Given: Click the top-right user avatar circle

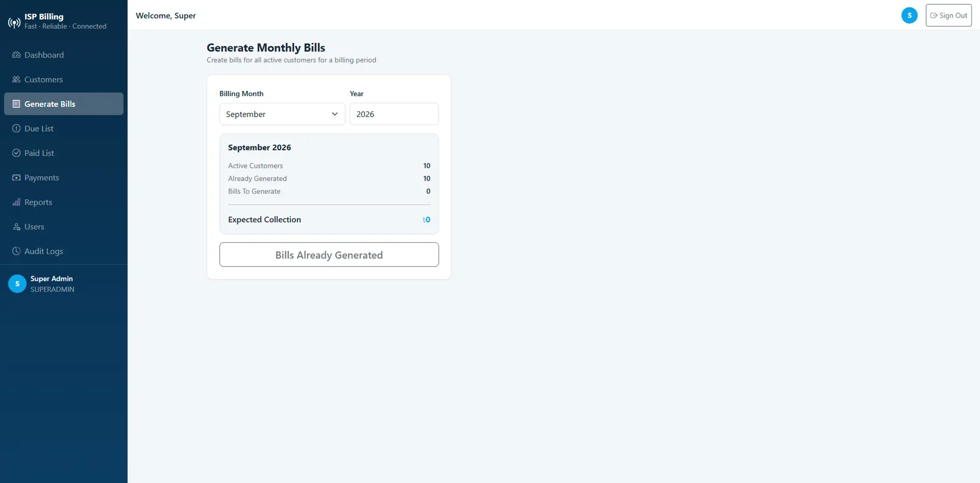Looking at the screenshot, I should click(x=910, y=15).
